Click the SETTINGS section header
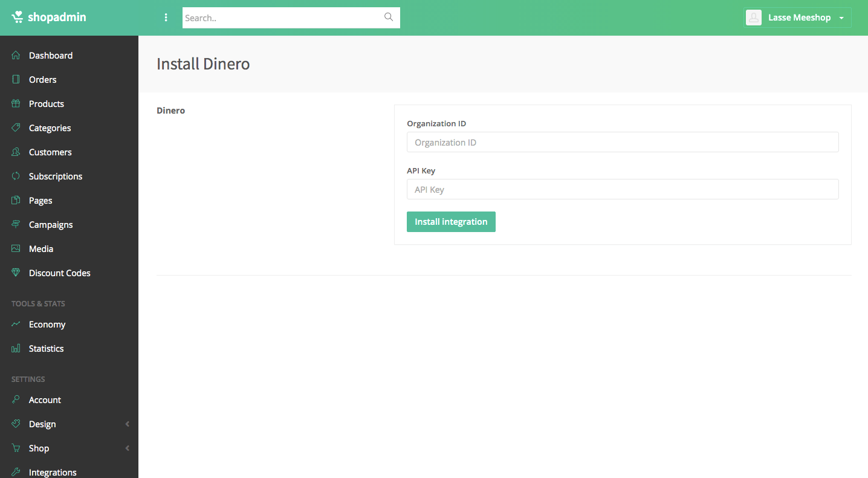The width and height of the screenshot is (868, 478). [x=28, y=379]
